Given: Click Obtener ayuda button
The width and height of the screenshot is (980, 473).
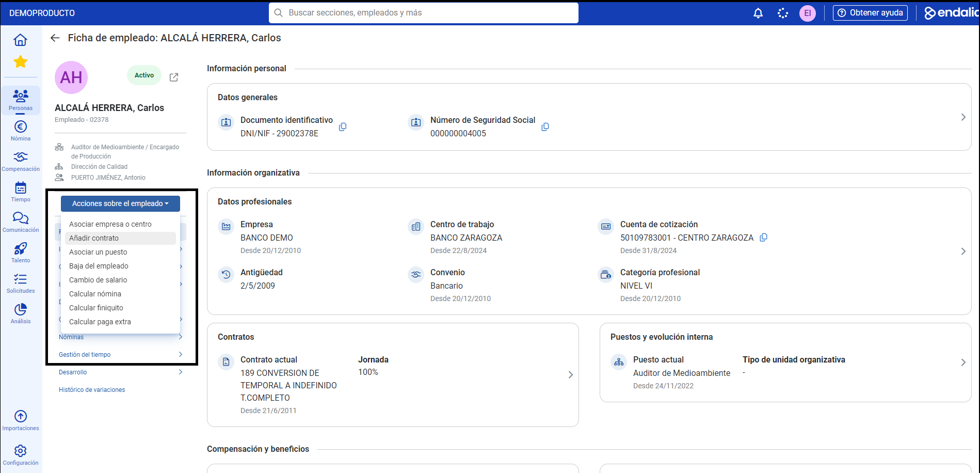Looking at the screenshot, I should 870,13.
